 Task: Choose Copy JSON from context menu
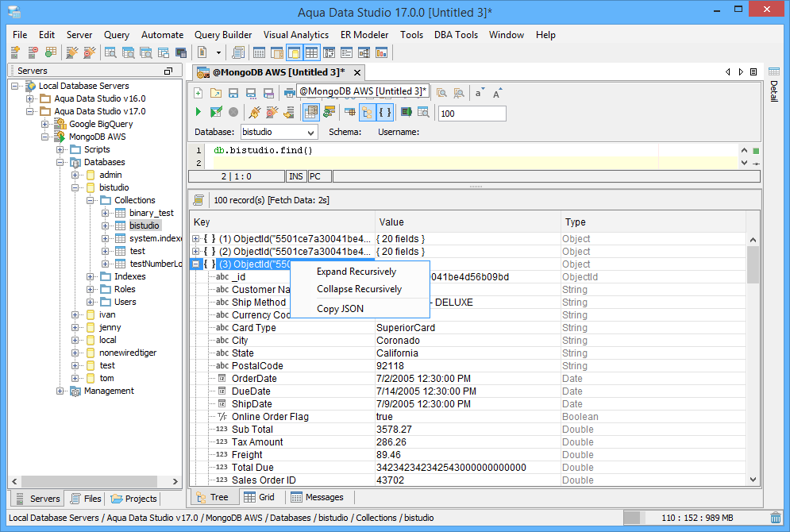click(360, 309)
